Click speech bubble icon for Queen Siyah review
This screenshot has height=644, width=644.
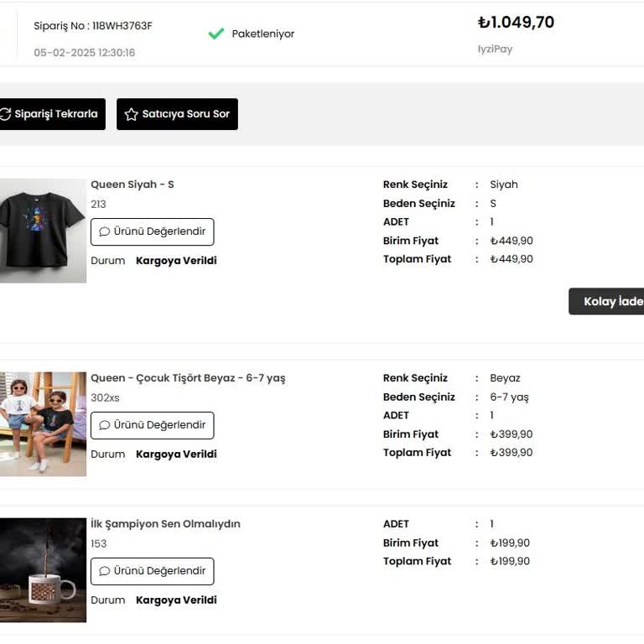coord(105,231)
